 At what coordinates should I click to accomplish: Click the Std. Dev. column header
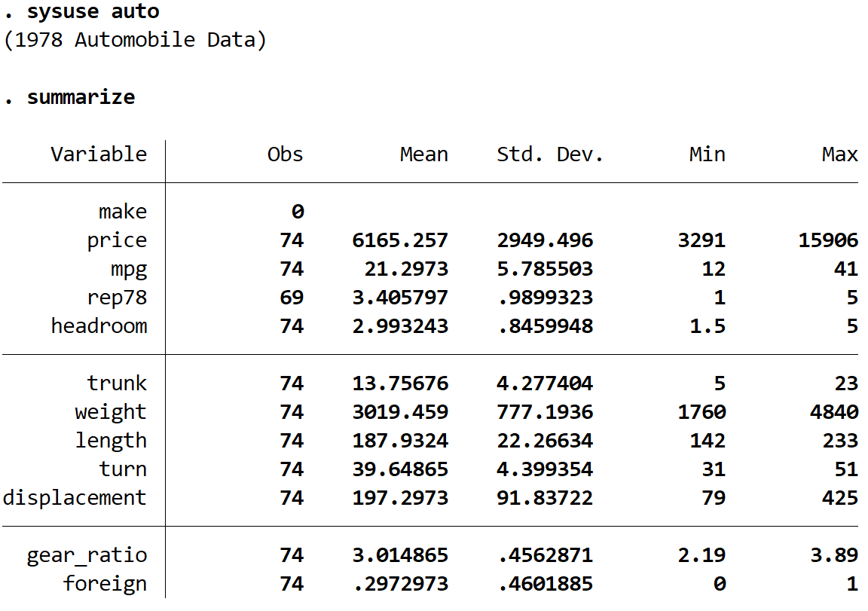549,154
